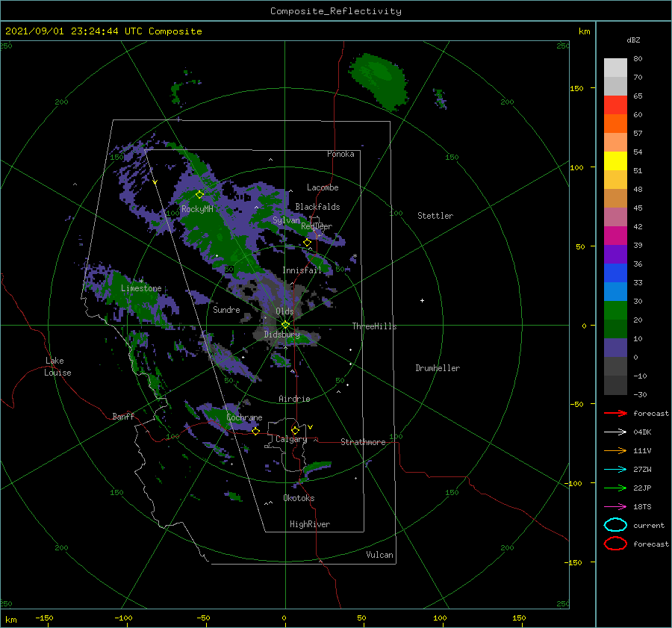Click the Lacombe label

pyautogui.click(x=323, y=187)
